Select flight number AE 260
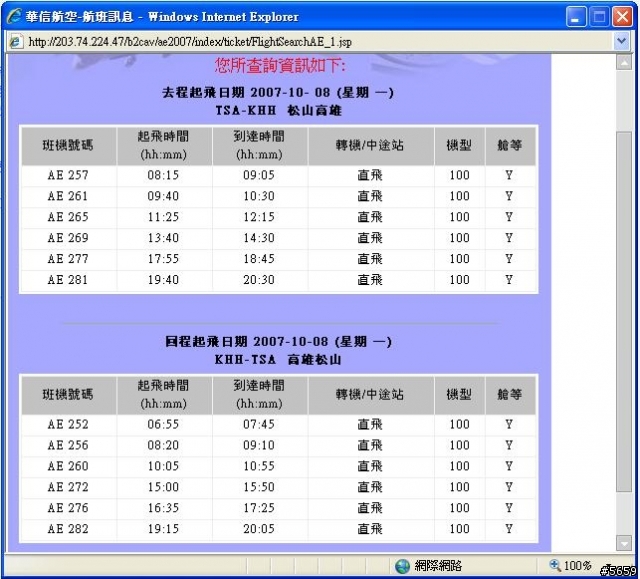 pyautogui.click(x=68, y=466)
